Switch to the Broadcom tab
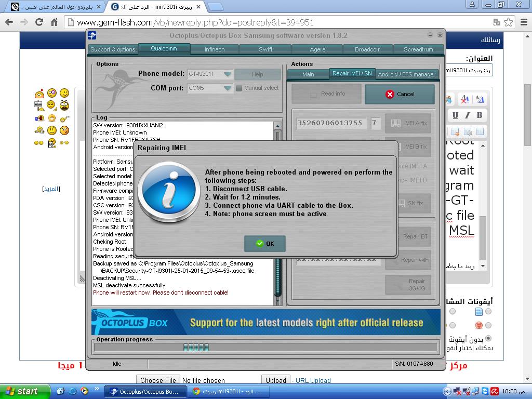532x399 pixels. point(368,49)
